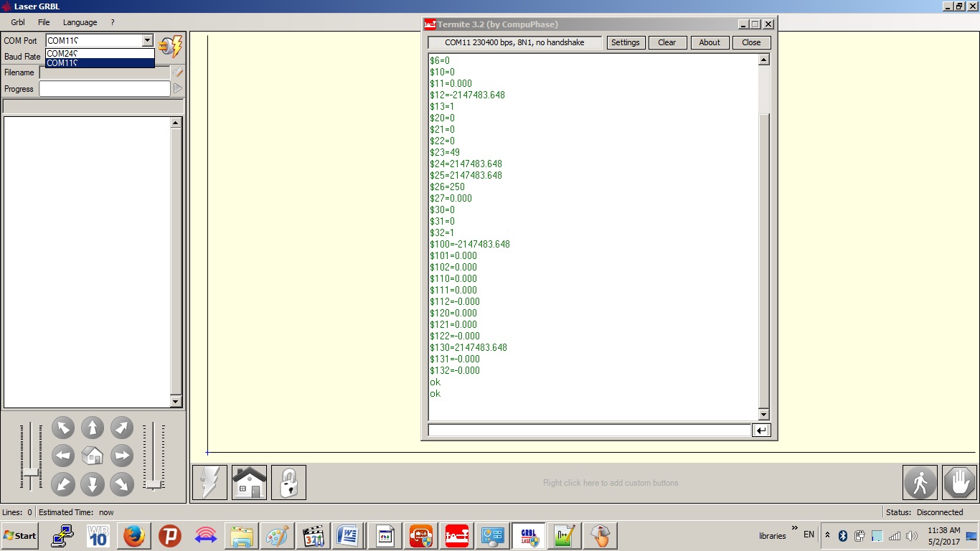This screenshot has height=551, width=980.
Task: Click the resume walking-man button
Action: (920, 482)
